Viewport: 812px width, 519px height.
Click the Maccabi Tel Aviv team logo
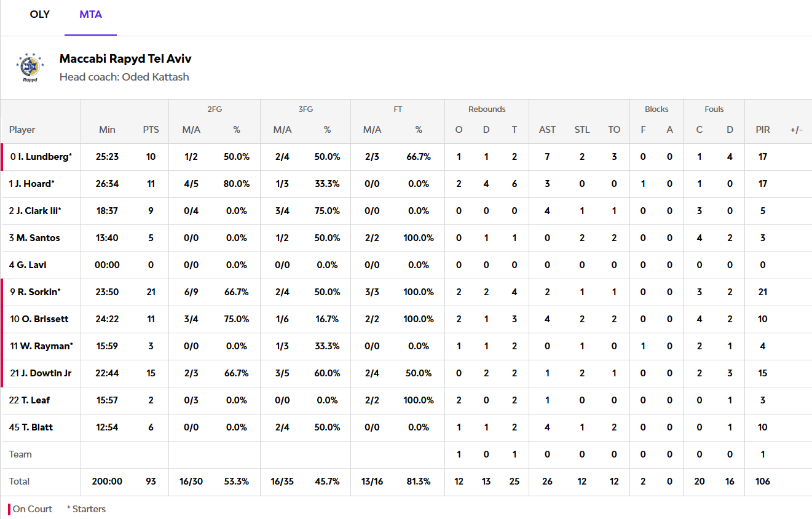pos(28,68)
